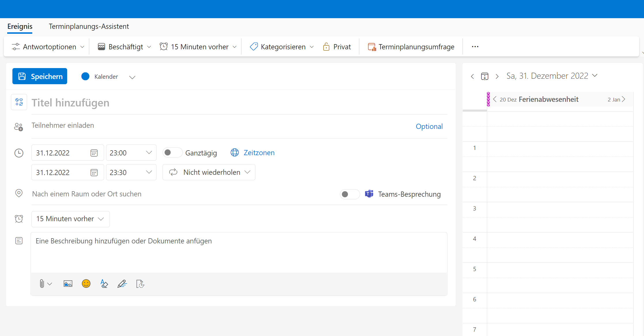
Task: Switch to the Terminplanungs-Assistent tab
Action: 89,26
